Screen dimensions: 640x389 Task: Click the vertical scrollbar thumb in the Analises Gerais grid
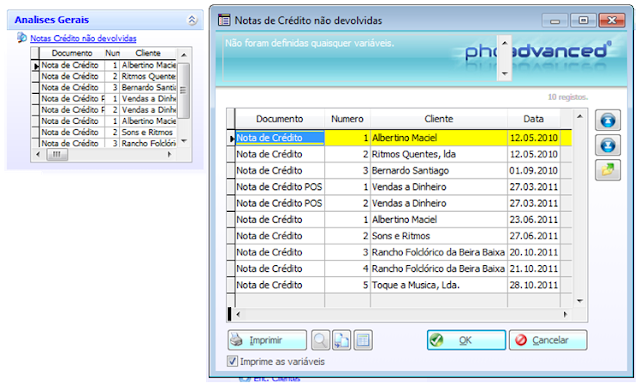[183, 91]
